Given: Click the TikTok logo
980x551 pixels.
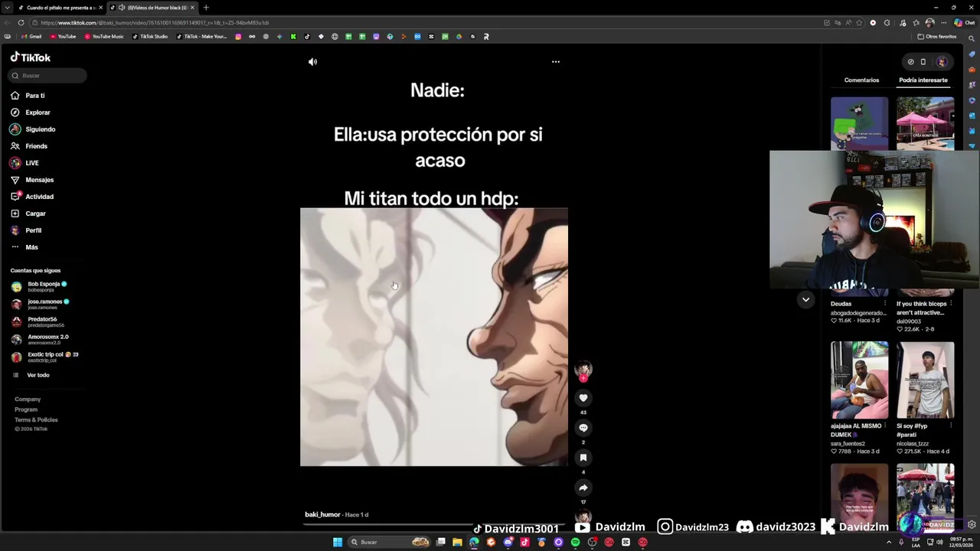Looking at the screenshot, I should (31, 57).
